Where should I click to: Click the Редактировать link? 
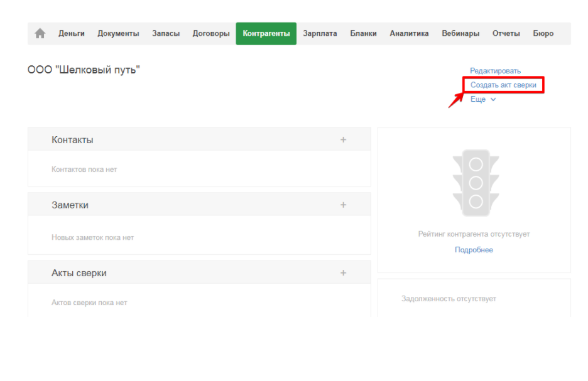(x=496, y=71)
